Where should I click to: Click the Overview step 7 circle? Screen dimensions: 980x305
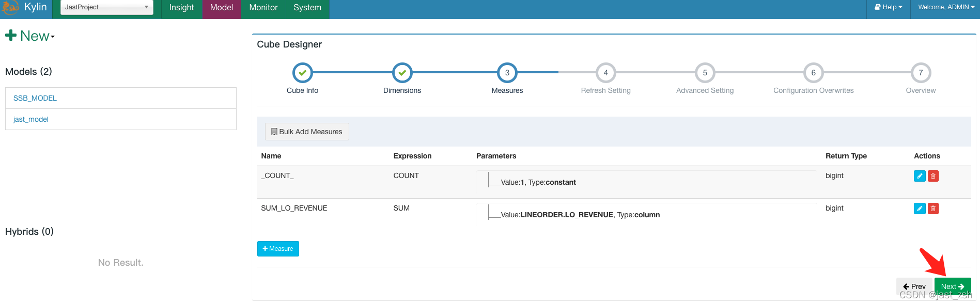921,73
